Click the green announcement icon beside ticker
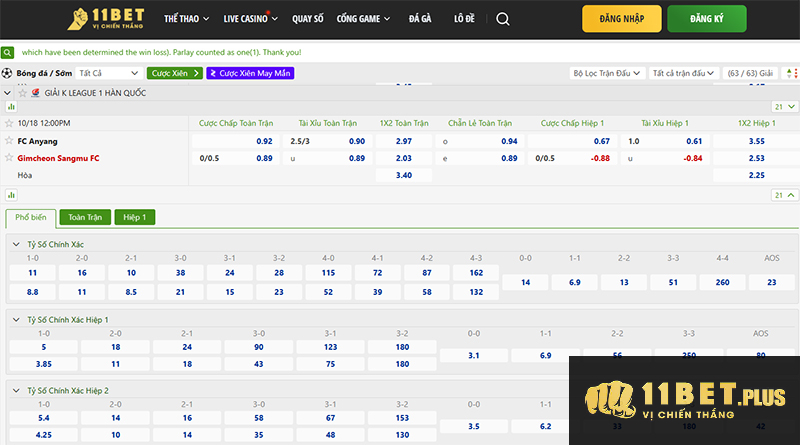Image resolution: width=800 pixels, height=445 pixels. [x=8, y=51]
